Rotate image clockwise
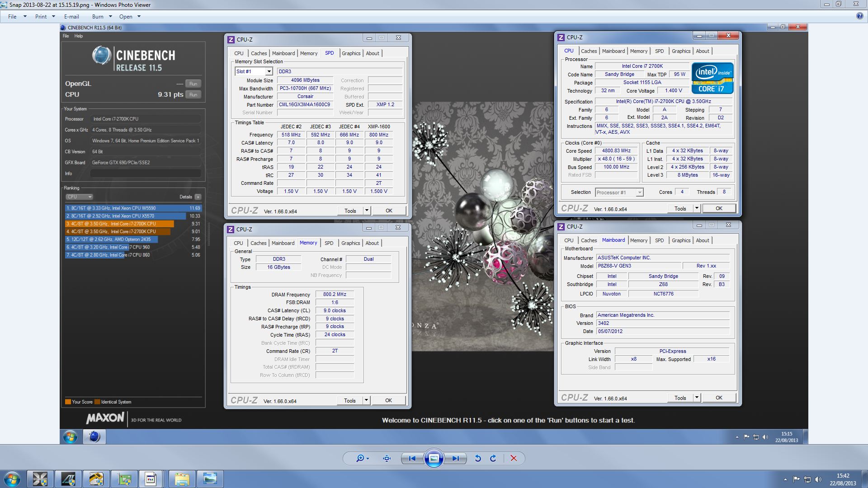Viewport: 868px width, 488px height. click(493, 458)
